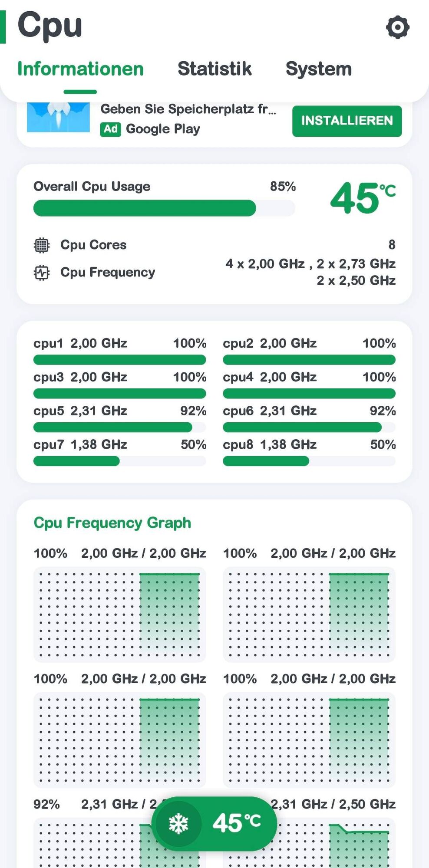Tap the green Ad badge label
This screenshot has height=868, width=429.
pos(110,129)
